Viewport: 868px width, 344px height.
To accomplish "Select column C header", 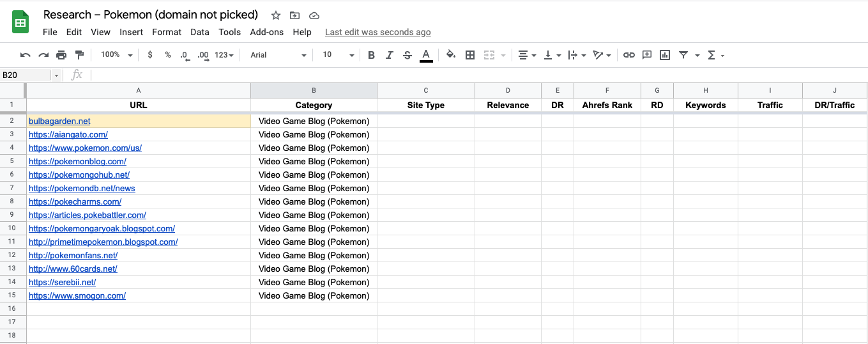I will click(x=426, y=91).
